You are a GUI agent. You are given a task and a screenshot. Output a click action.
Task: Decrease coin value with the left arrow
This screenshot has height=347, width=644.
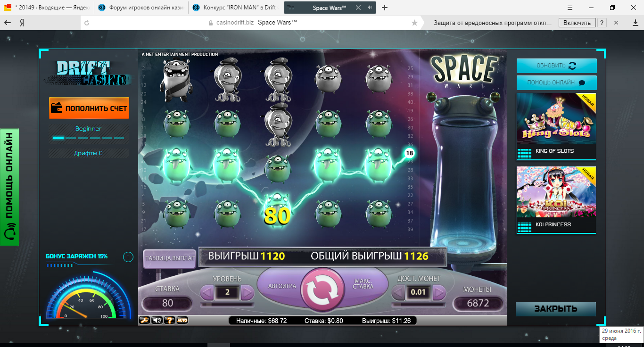[x=398, y=293]
